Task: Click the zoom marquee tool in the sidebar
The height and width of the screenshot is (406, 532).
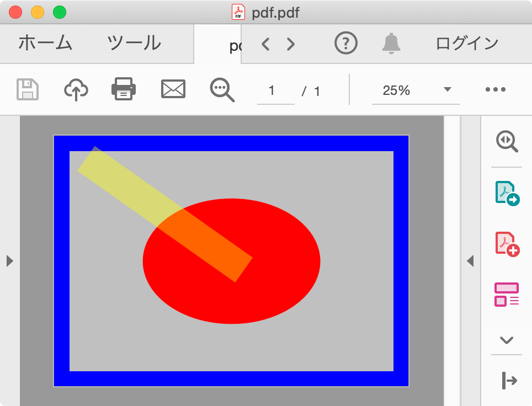Action: 506,142
